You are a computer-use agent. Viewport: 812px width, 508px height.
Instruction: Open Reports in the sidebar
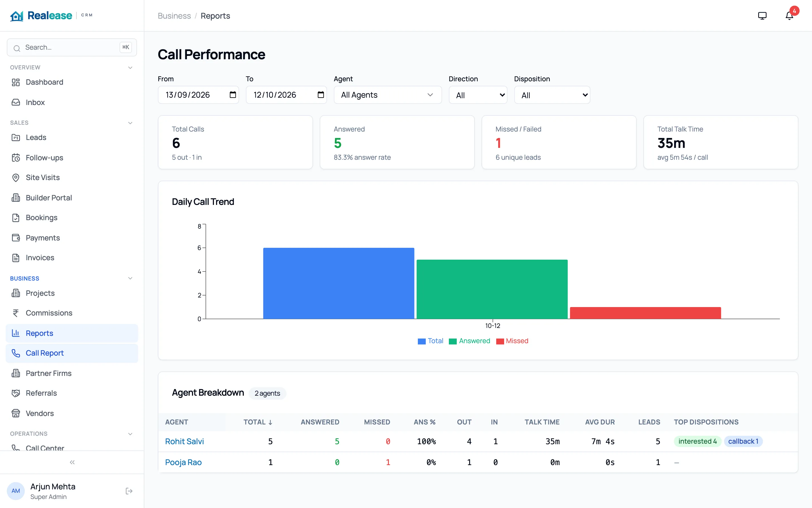(x=72, y=333)
